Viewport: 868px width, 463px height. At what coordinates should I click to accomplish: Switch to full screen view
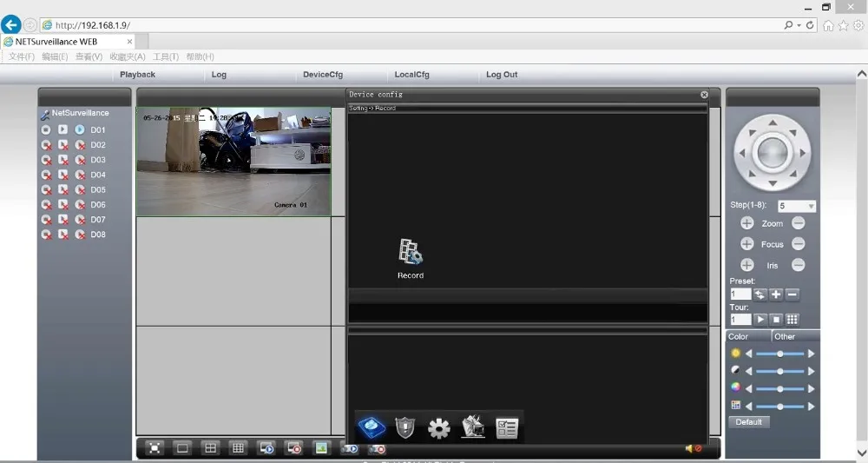click(155, 448)
